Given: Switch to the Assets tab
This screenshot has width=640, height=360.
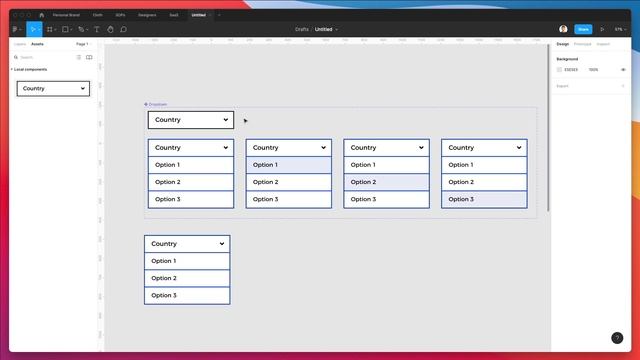Looking at the screenshot, I should coord(37,44).
